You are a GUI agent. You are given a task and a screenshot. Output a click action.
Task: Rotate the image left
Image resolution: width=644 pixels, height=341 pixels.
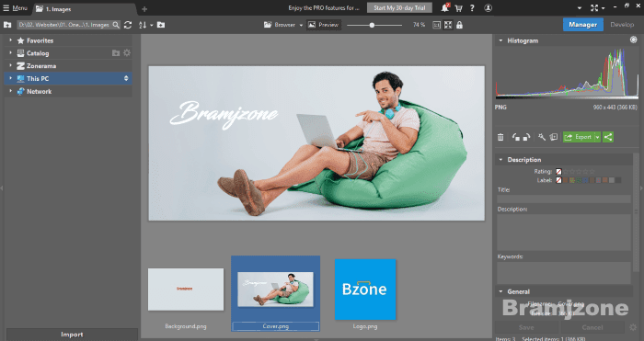click(516, 137)
